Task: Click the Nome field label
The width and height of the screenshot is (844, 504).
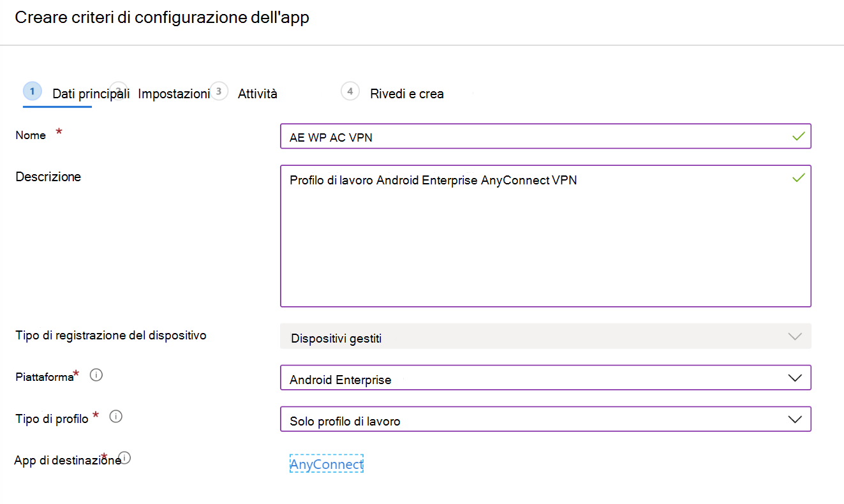Action: point(31,135)
